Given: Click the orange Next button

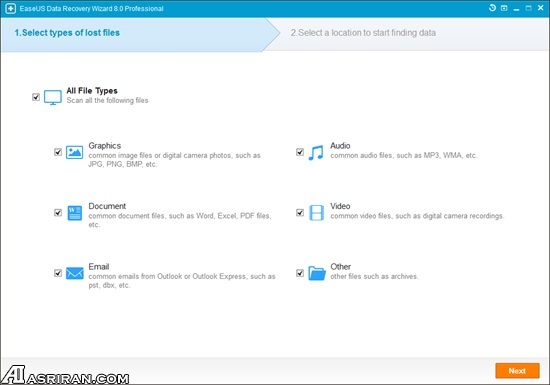Looking at the screenshot, I should click(x=517, y=371).
